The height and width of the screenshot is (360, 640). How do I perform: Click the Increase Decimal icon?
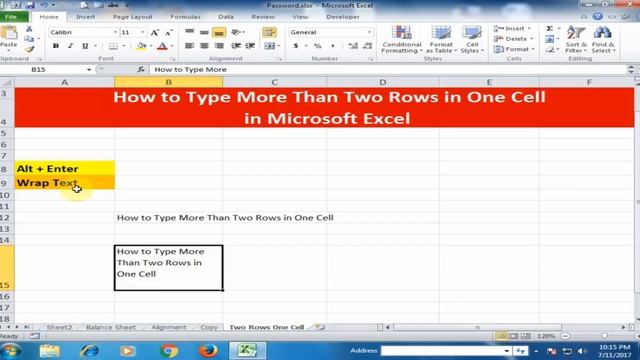coord(353,46)
